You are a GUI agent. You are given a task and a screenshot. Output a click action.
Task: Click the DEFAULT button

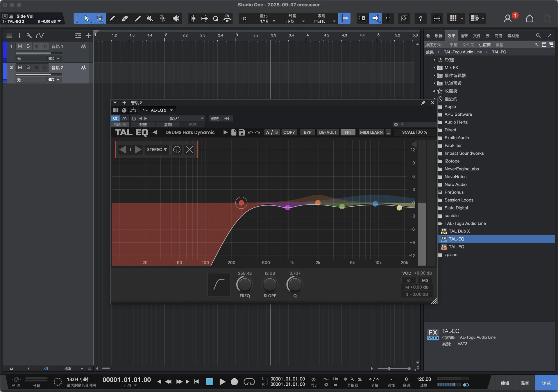click(x=328, y=132)
